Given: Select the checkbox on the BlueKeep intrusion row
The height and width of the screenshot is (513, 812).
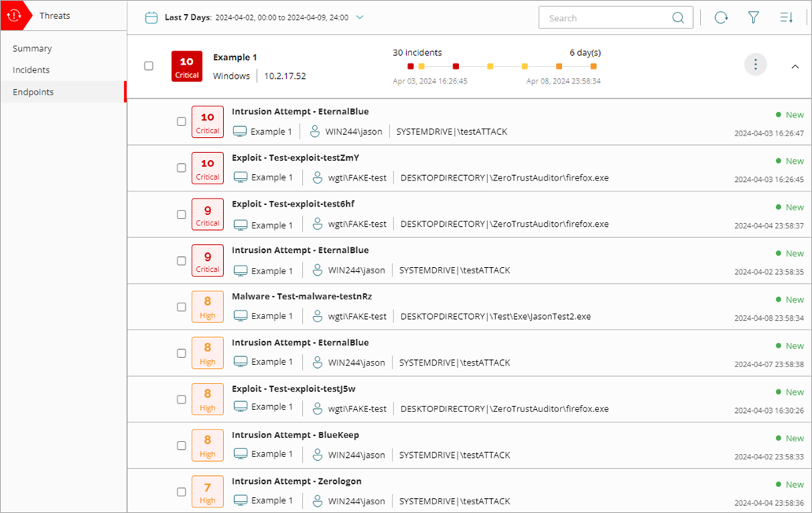Looking at the screenshot, I should tap(181, 445).
